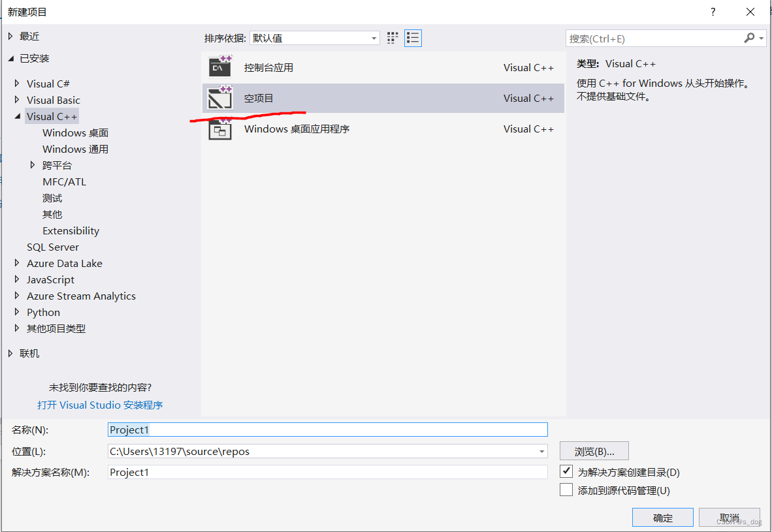
Task: Expand the Recent (最近) node
Action: coord(11,36)
